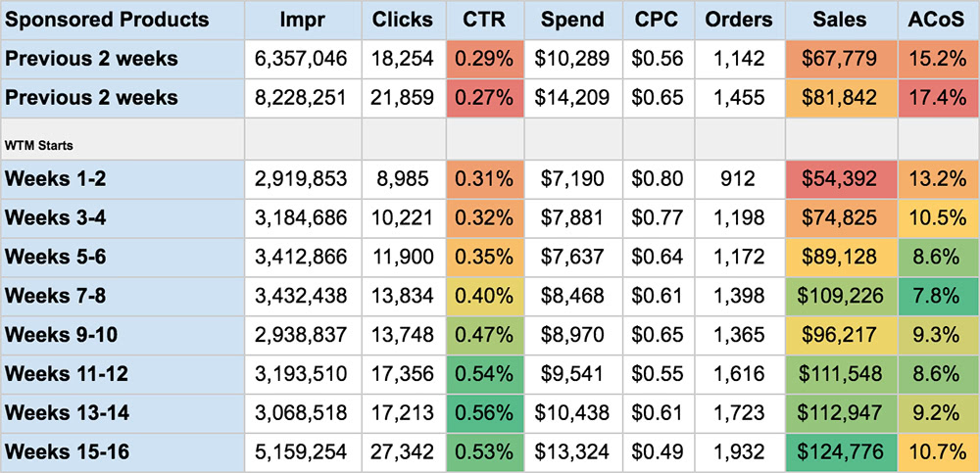Click the 0.56% CTR cell
980x473 pixels.
click(x=485, y=414)
